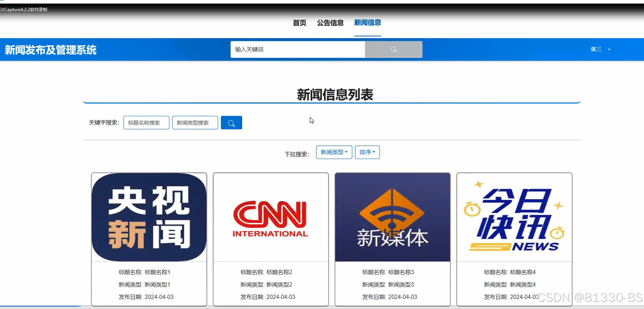Focus the 输入关键词 search field
This screenshot has width=644, height=309.
(298, 49)
